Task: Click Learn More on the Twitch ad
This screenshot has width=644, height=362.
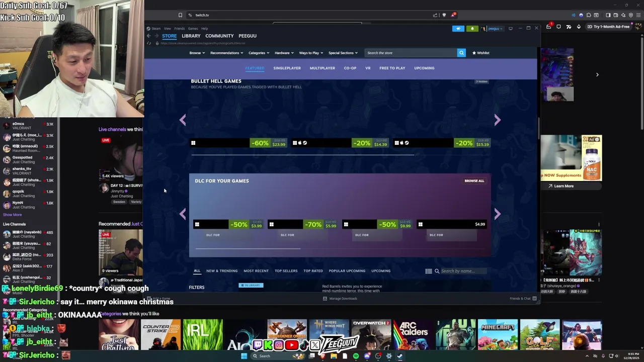Action: coord(561,186)
